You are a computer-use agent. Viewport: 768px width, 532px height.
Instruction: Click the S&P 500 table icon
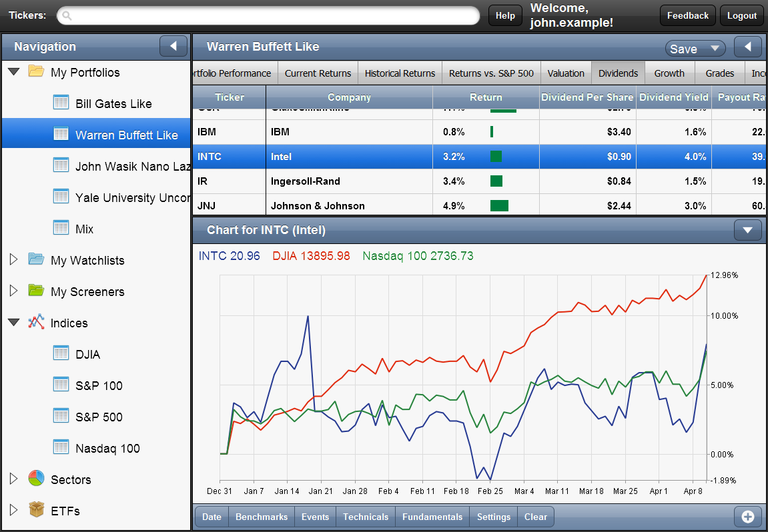[61, 416]
